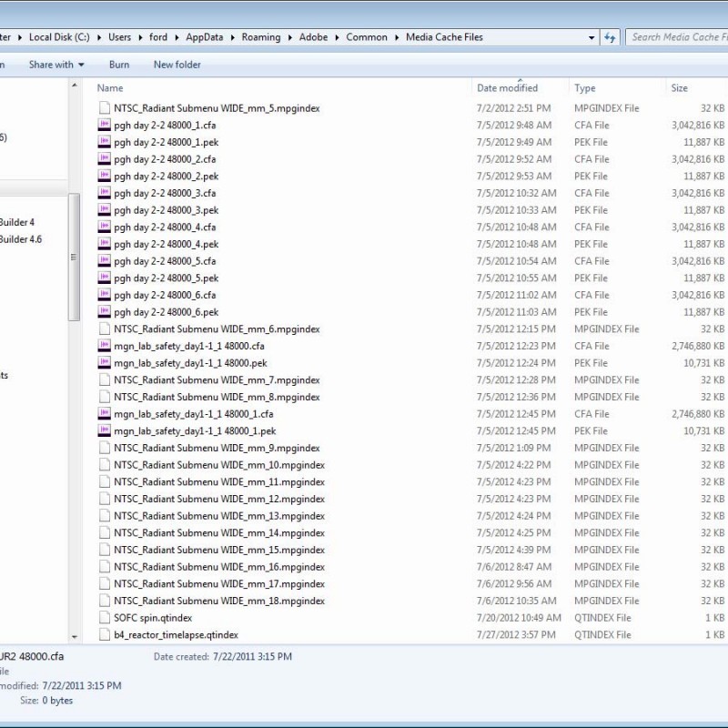Create a New folder from the toolbar

[x=177, y=65]
